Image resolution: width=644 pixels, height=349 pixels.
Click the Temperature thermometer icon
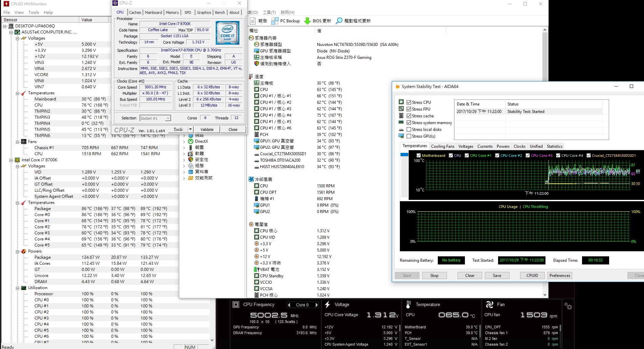click(x=409, y=304)
